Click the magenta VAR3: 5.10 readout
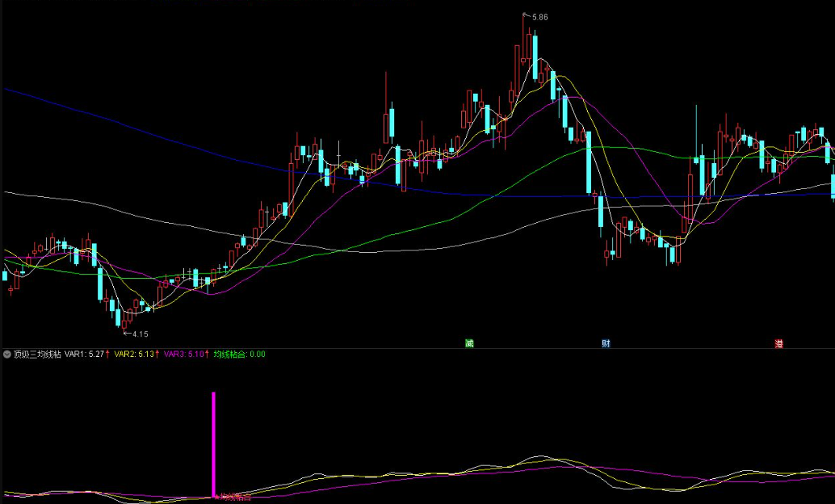 [x=184, y=355]
